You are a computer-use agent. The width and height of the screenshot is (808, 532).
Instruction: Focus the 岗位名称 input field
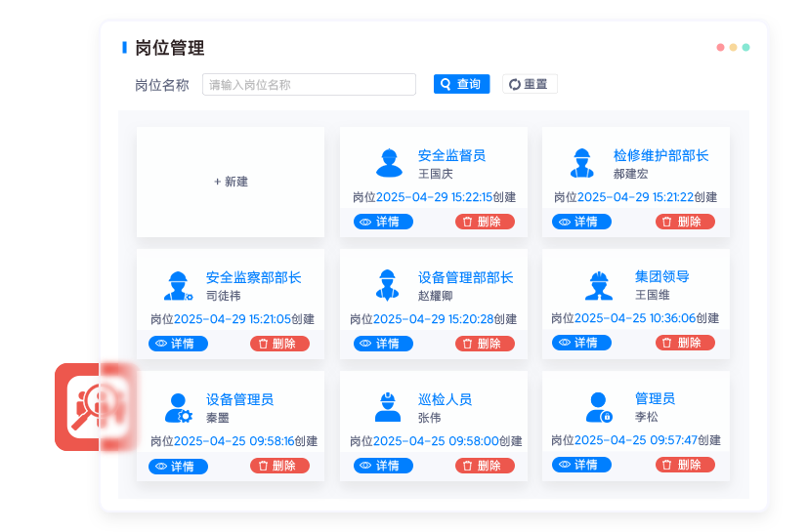coord(309,85)
